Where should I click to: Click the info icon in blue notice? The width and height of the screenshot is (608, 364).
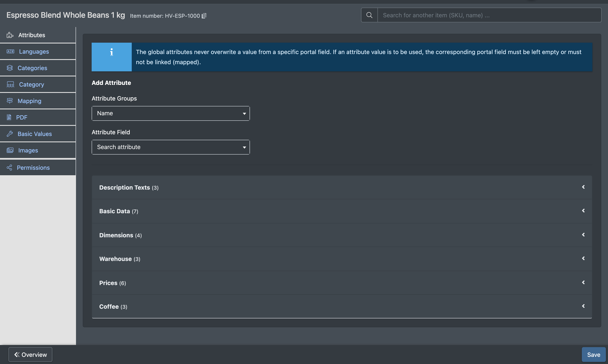[112, 52]
